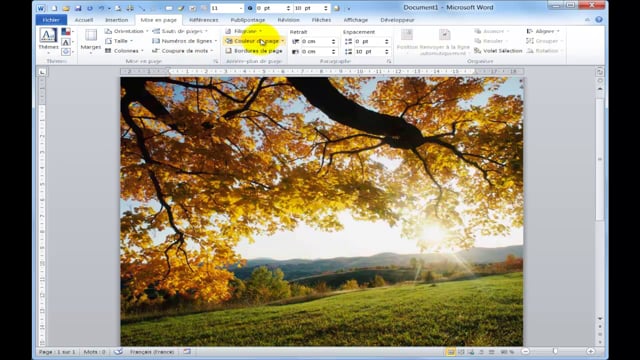
Task: Open theme fonts (Polices du thème) icon
Action: (67, 42)
